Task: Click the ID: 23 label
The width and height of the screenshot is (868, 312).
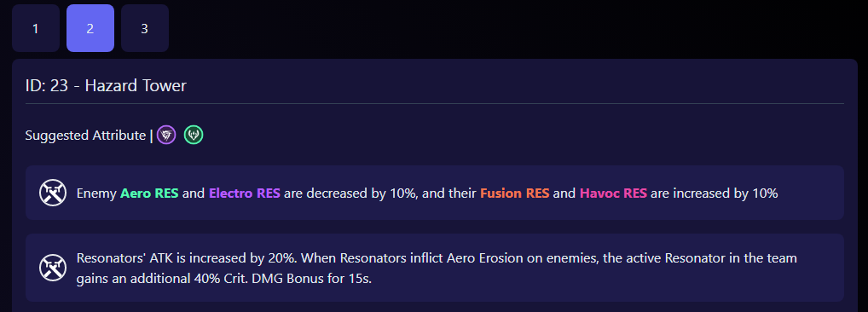Action: click(x=47, y=86)
